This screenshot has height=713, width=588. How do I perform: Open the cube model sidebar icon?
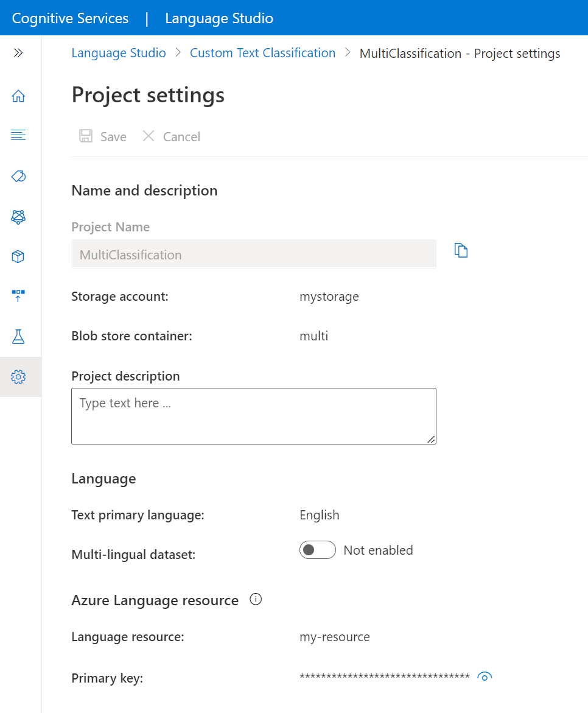pyautogui.click(x=18, y=256)
